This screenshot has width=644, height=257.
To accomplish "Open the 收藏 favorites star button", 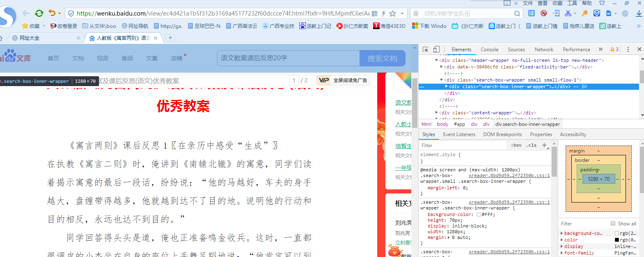I will point(32,26).
